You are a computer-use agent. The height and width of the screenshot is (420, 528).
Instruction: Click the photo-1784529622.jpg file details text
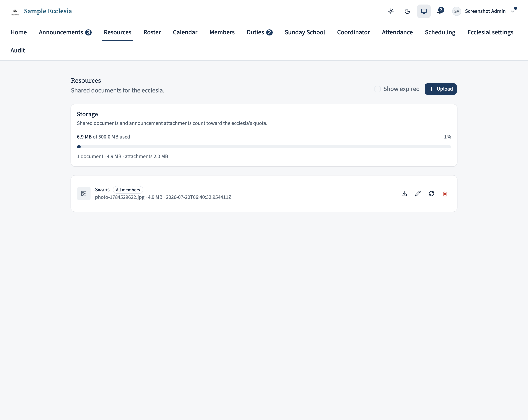[x=163, y=197]
